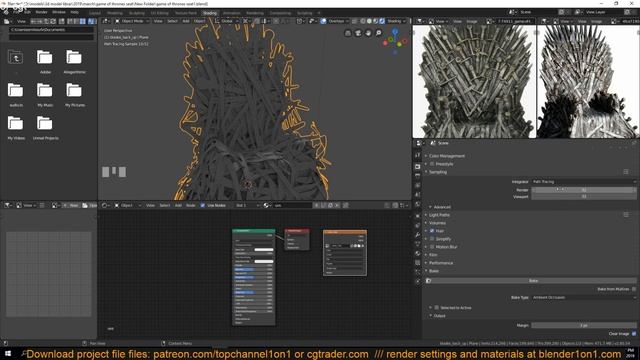
Task: Click the 3D viewport editor type icon
Action: coord(105,21)
